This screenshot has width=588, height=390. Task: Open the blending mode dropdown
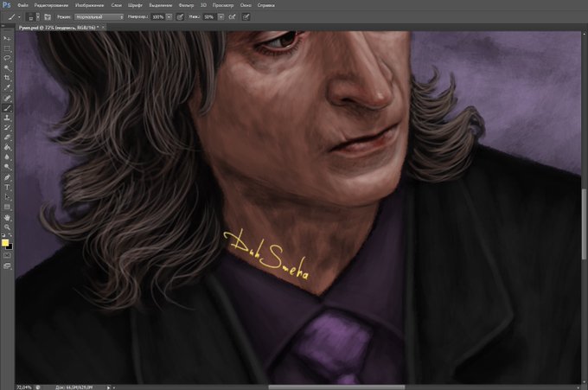(x=99, y=17)
